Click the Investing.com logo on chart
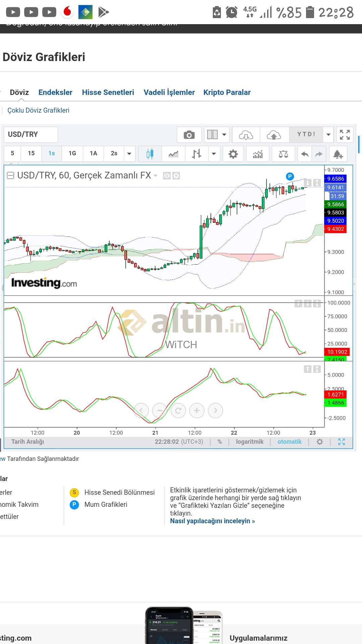Image resolution: width=362 pixels, height=644 pixels. click(x=44, y=283)
